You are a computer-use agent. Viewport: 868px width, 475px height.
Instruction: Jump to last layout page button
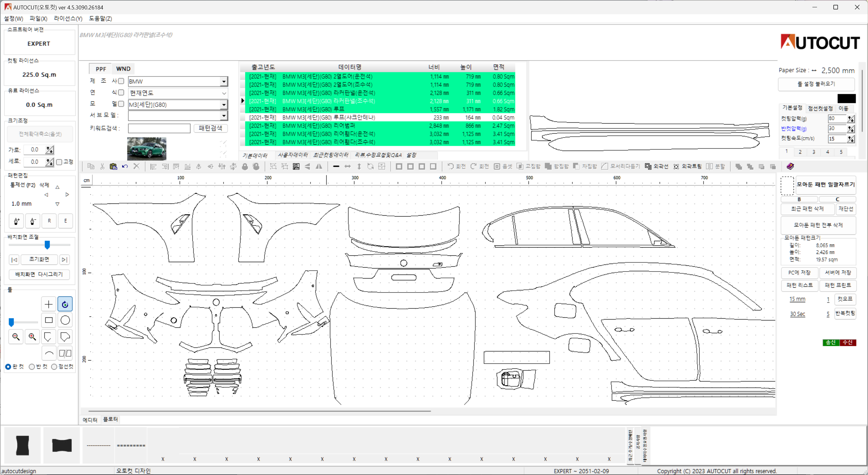pyautogui.click(x=64, y=260)
